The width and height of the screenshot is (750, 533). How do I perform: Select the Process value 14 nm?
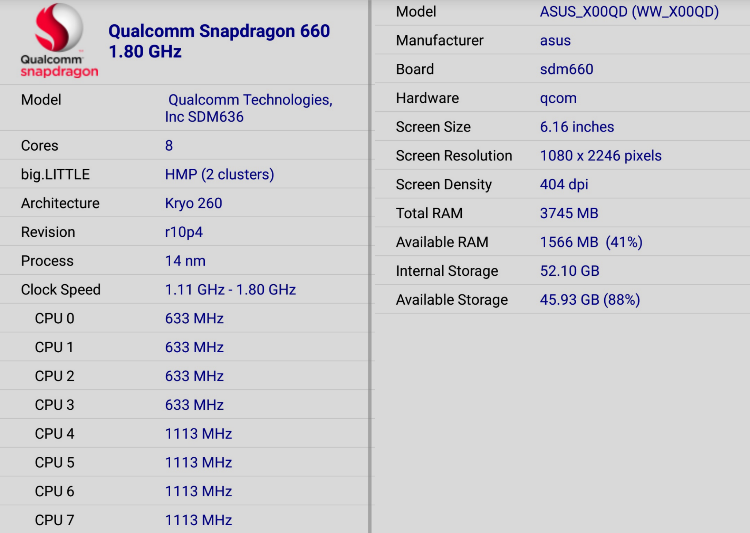point(186,261)
